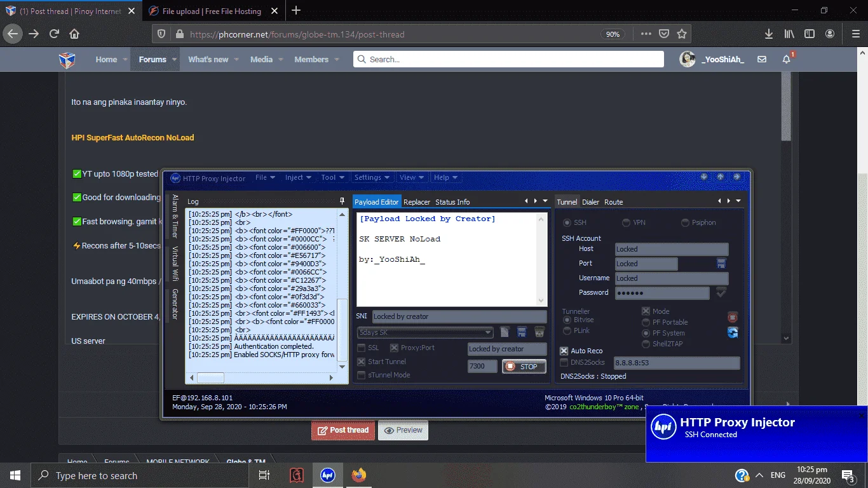Click the checkmark icon beside Password
This screenshot has height=488, width=868.
pyautogui.click(x=721, y=292)
